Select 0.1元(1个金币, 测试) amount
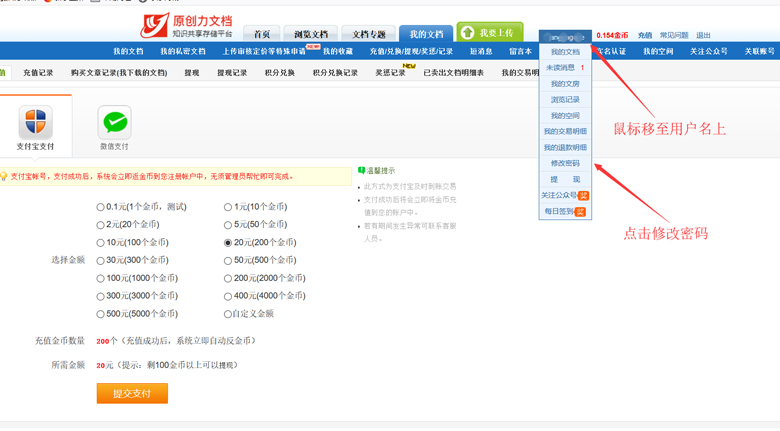The height and width of the screenshot is (431, 780). tap(100, 207)
